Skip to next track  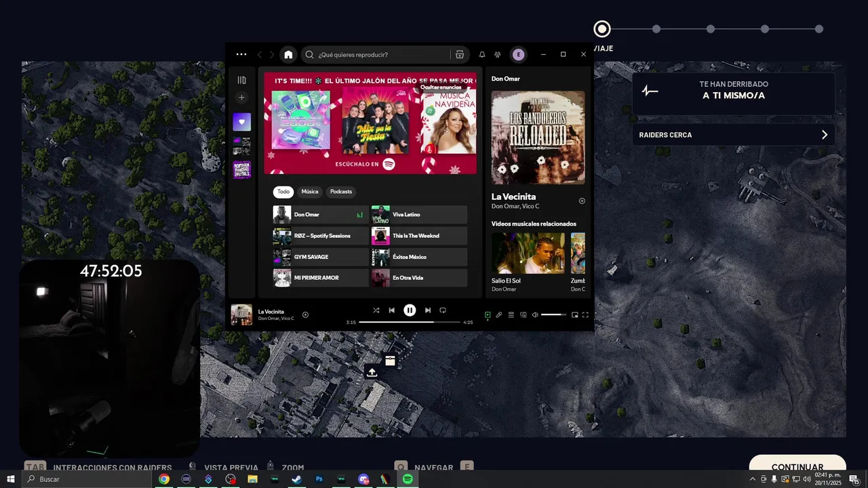click(428, 310)
